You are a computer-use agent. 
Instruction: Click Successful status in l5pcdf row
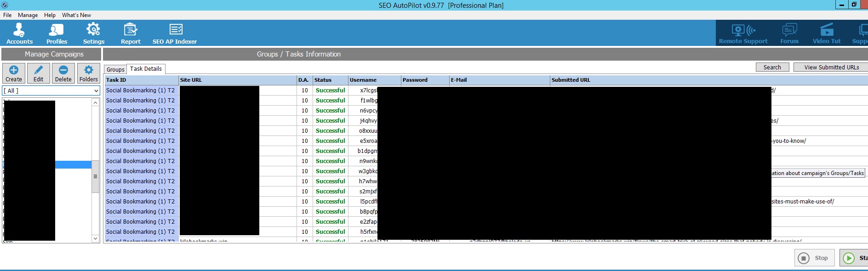pyautogui.click(x=330, y=202)
